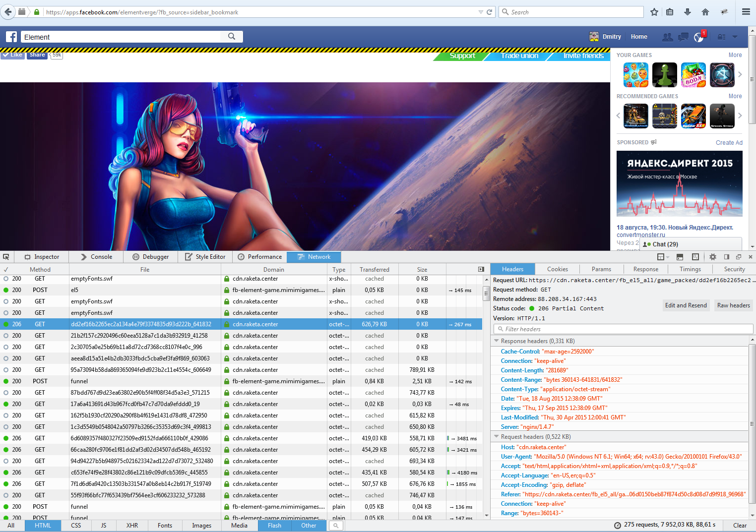Image resolution: width=756 pixels, height=532 pixels.
Task: Click the Facebook logo icon
Action: click(x=11, y=37)
